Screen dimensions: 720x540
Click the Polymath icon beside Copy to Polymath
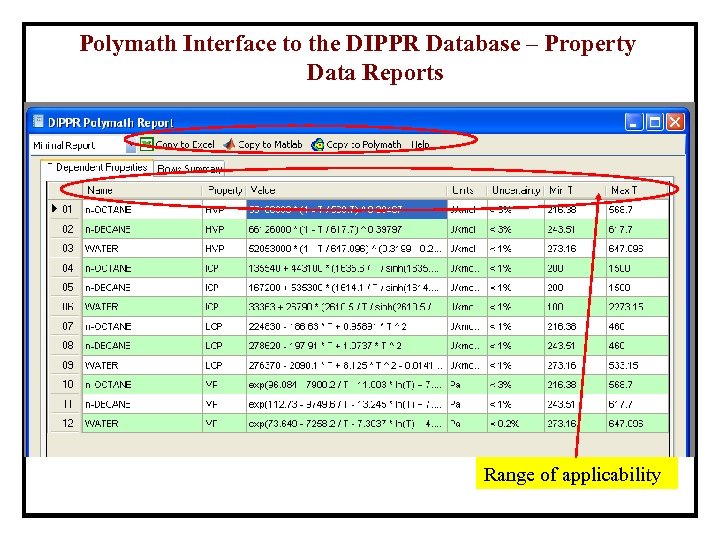tap(317, 145)
